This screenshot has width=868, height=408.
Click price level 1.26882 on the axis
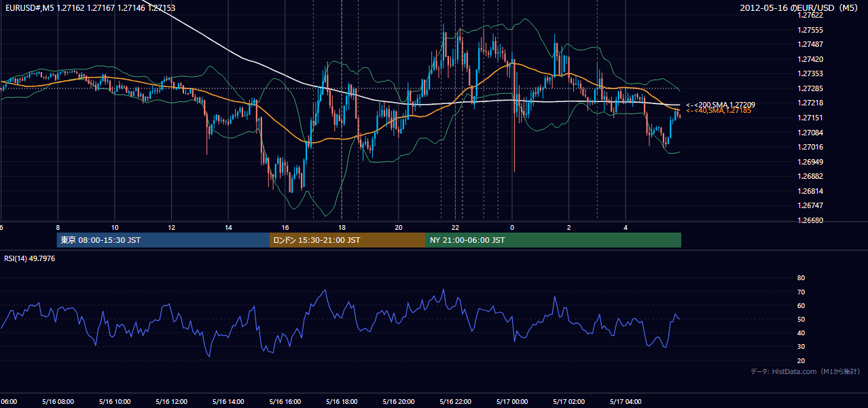pyautogui.click(x=810, y=176)
